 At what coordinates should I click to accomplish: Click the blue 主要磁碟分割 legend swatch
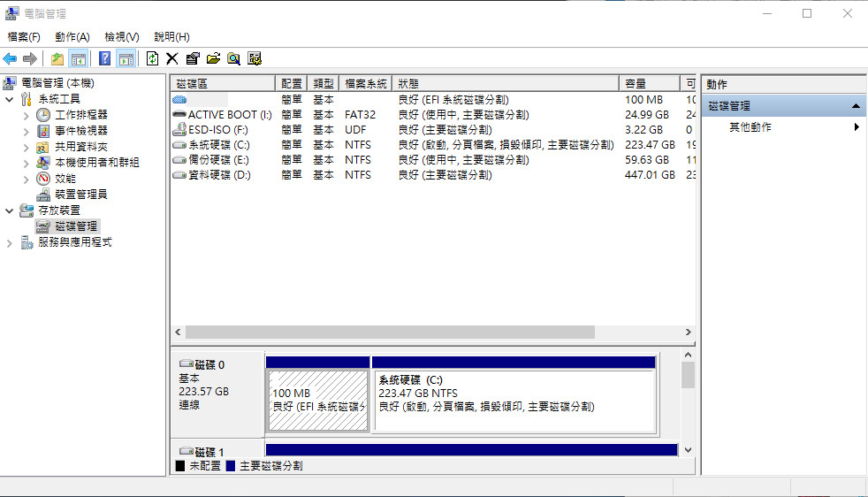(231, 465)
